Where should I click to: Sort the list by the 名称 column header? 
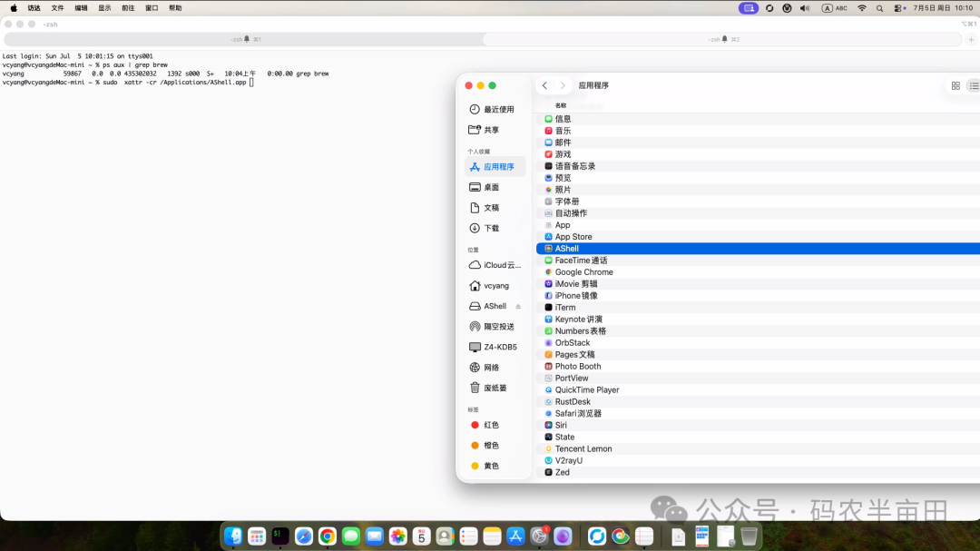pyautogui.click(x=561, y=105)
